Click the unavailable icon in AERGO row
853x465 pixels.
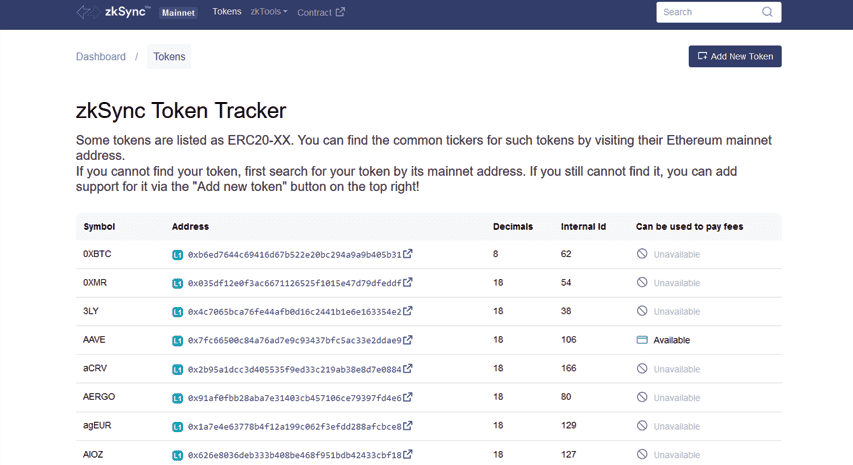642,397
